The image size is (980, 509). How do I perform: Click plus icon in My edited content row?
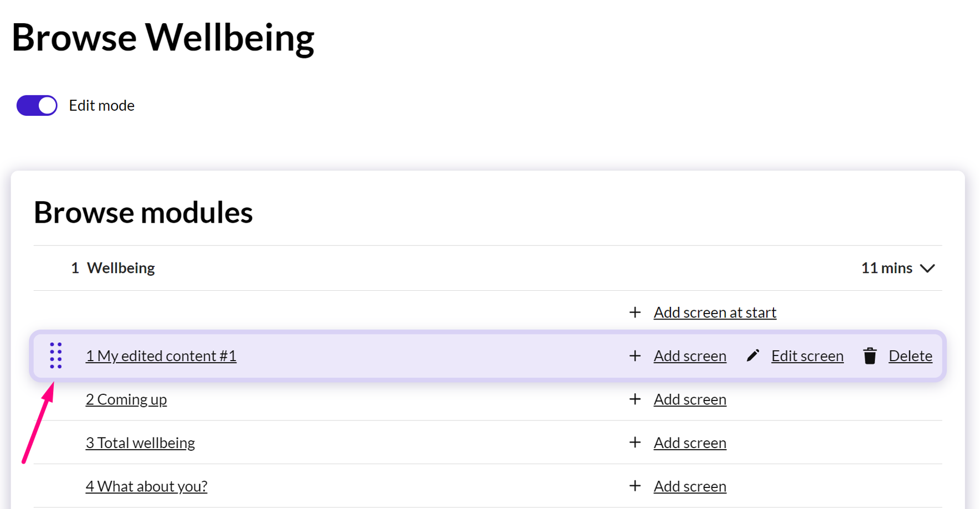pyautogui.click(x=635, y=356)
